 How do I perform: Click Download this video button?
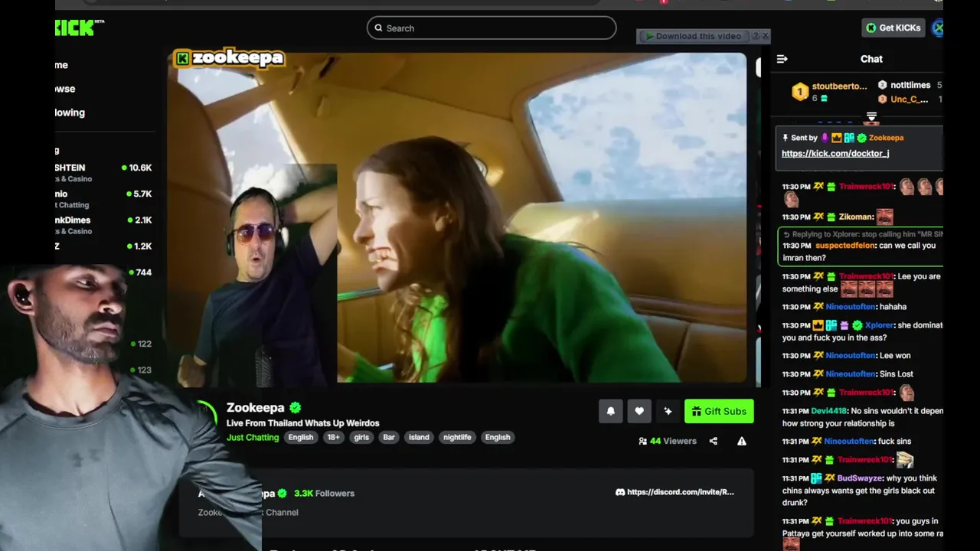click(x=693, y=36)
